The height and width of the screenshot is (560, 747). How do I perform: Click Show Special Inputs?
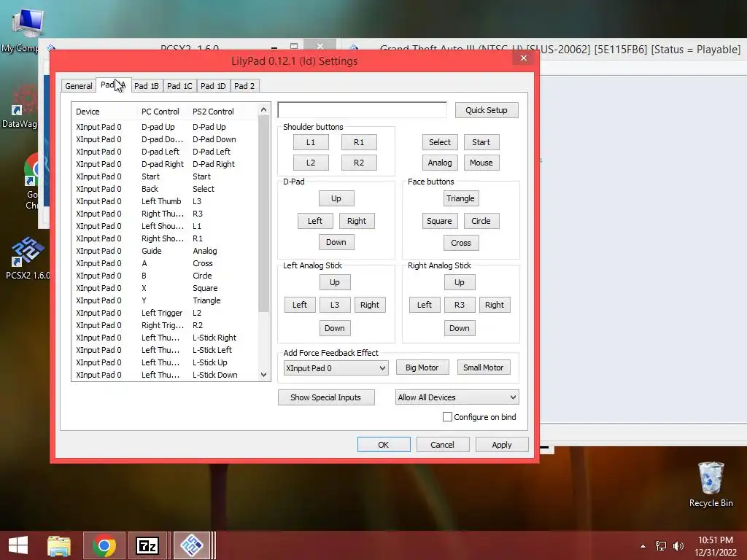[x=326, y=397]
